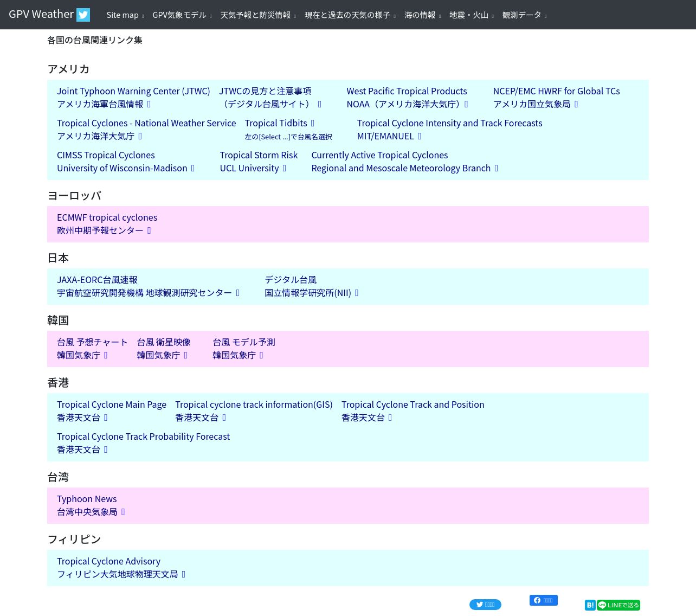Open JTWCの見方と注意事項 link
696x616 pixels.
[x=270, y=98]
